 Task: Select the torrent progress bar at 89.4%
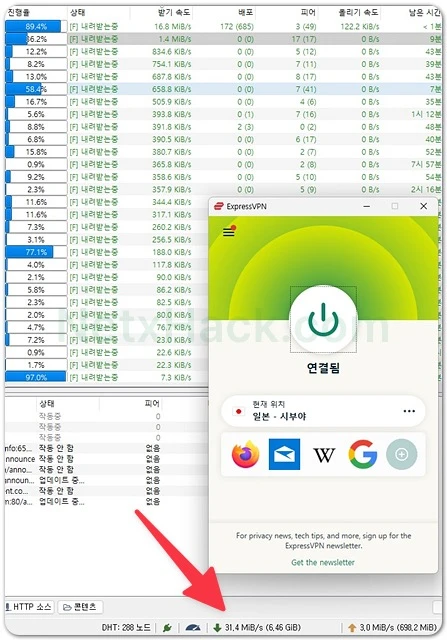36,27
